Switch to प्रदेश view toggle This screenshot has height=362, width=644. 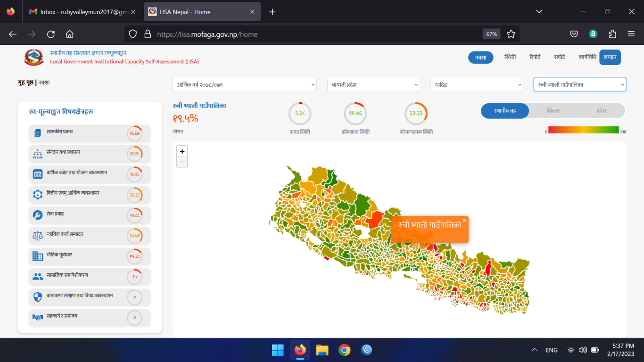601,111
